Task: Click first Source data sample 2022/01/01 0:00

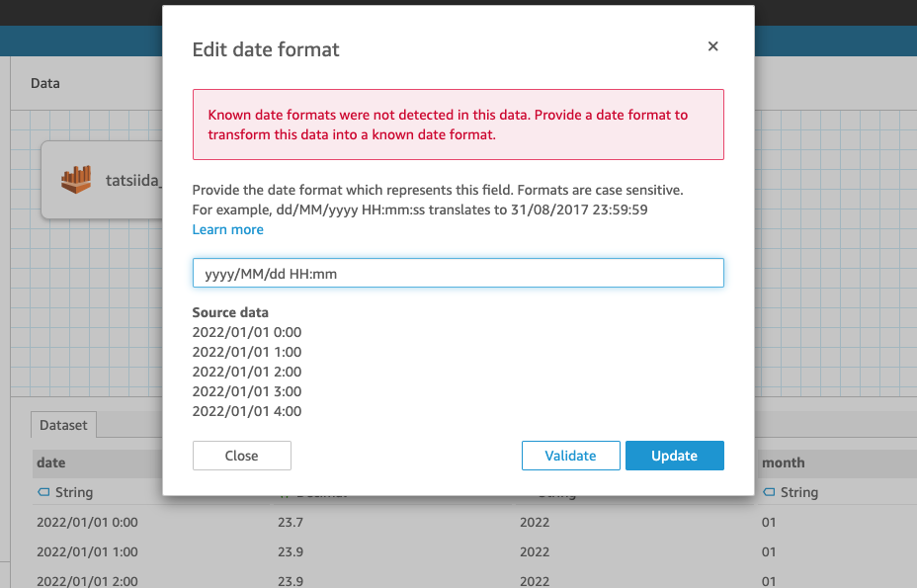Action: pyautogui.click(x=246, y=332)
